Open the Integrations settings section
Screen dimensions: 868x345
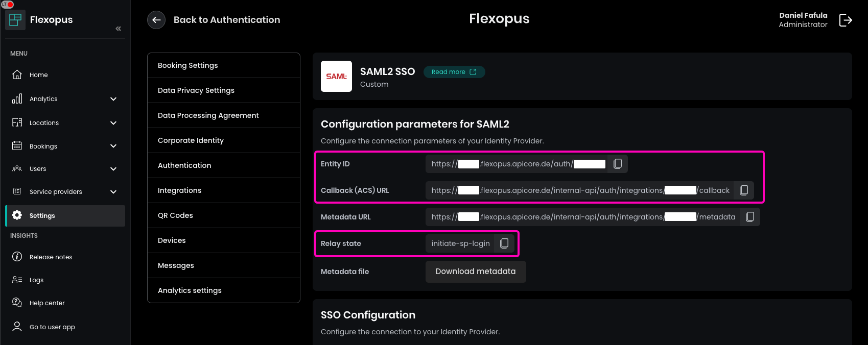[179, 190]
